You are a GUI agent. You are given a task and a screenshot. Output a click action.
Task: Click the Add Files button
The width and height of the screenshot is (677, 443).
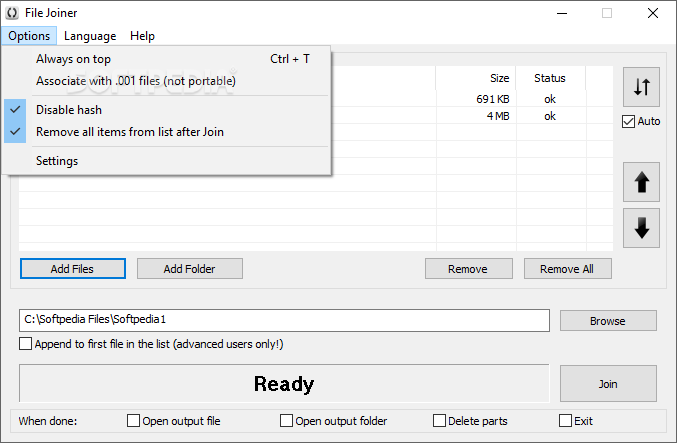(x=73, y=269)
